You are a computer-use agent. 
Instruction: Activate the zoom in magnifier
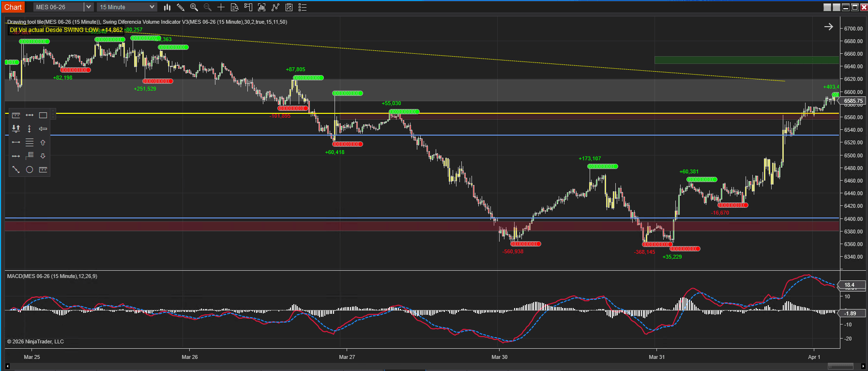tap(194, 7)
